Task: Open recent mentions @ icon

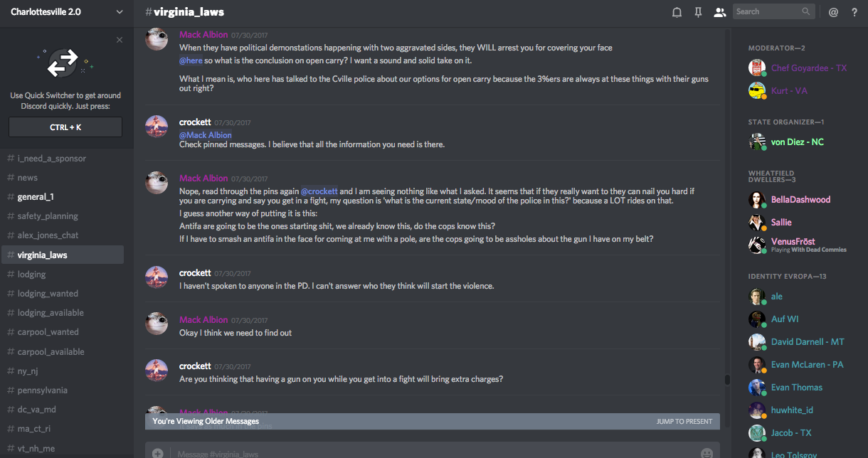Action: pos(833,11)
